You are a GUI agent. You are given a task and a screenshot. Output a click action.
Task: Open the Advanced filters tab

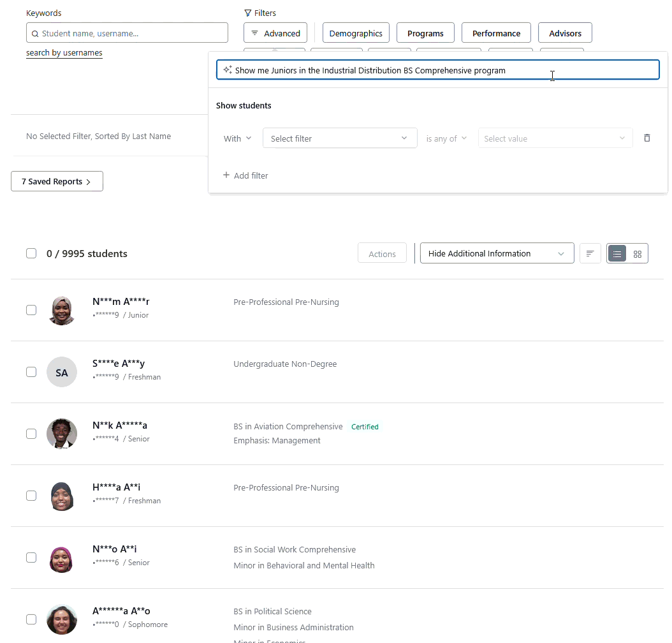[275, 33]
